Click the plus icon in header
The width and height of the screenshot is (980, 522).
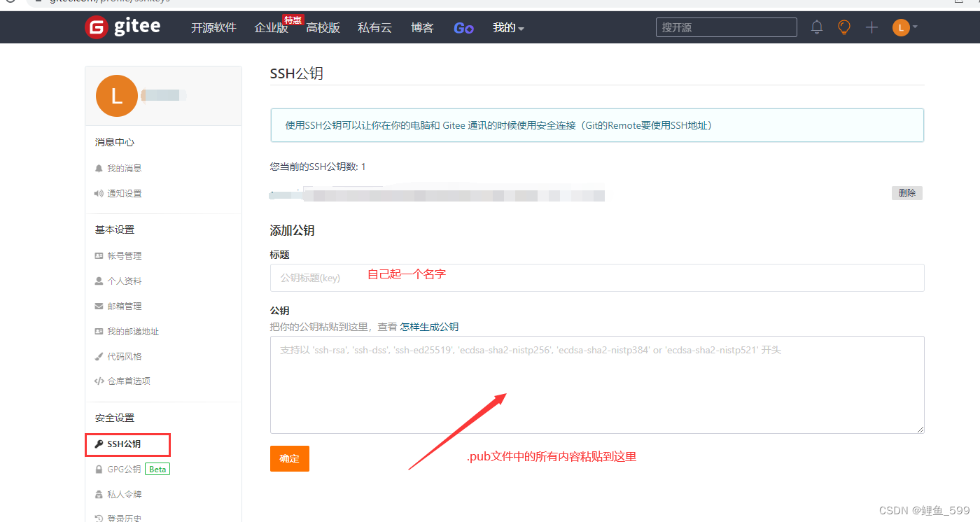click(871, 27)
